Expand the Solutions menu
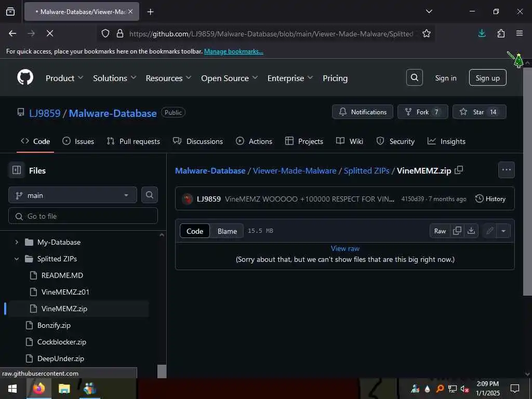Viewport: 532px width, 399px height. coord(115,78)
